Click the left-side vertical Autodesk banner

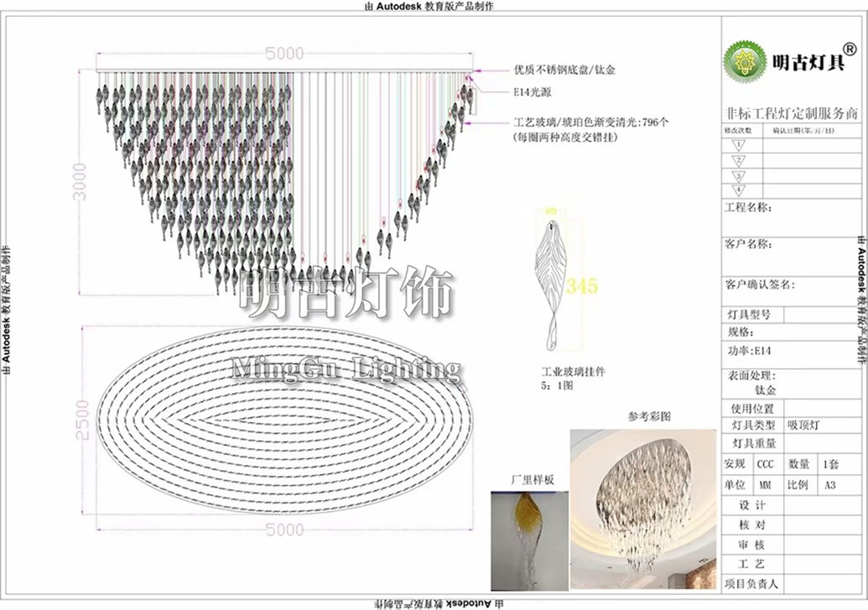click(6, 310)
